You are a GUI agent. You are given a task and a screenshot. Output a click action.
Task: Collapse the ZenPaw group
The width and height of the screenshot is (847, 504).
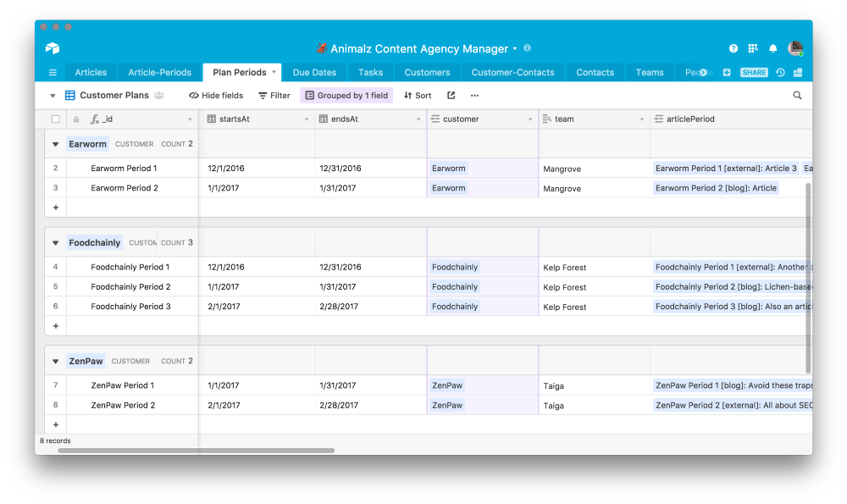[x=56, y=362]
